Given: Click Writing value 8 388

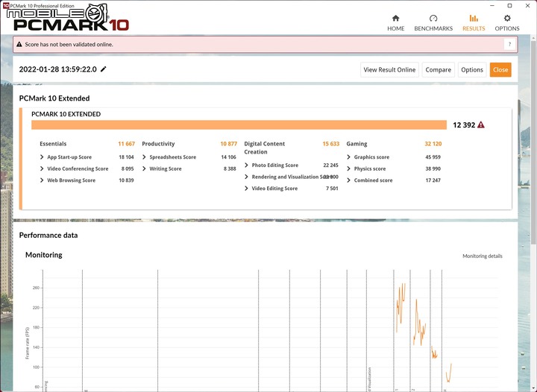Looking at the screenshot, I should click(230, 168).
